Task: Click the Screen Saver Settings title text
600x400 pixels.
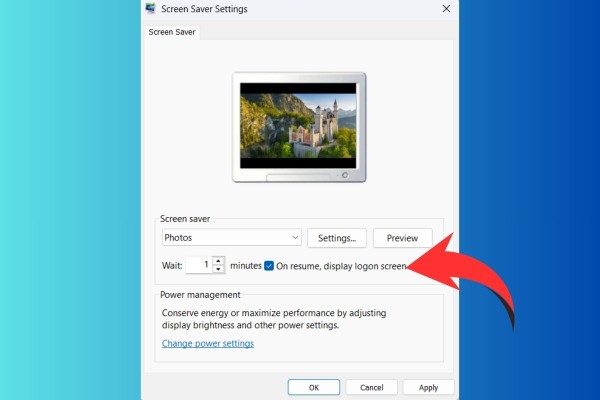Action: [204, 9]
